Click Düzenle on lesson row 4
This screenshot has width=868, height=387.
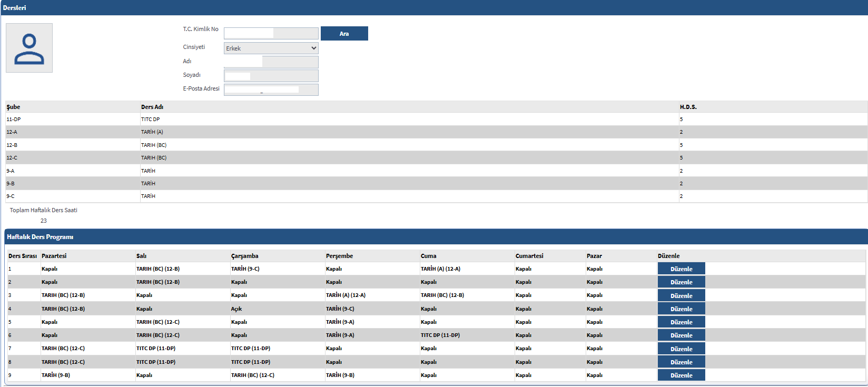click(681, 309)
